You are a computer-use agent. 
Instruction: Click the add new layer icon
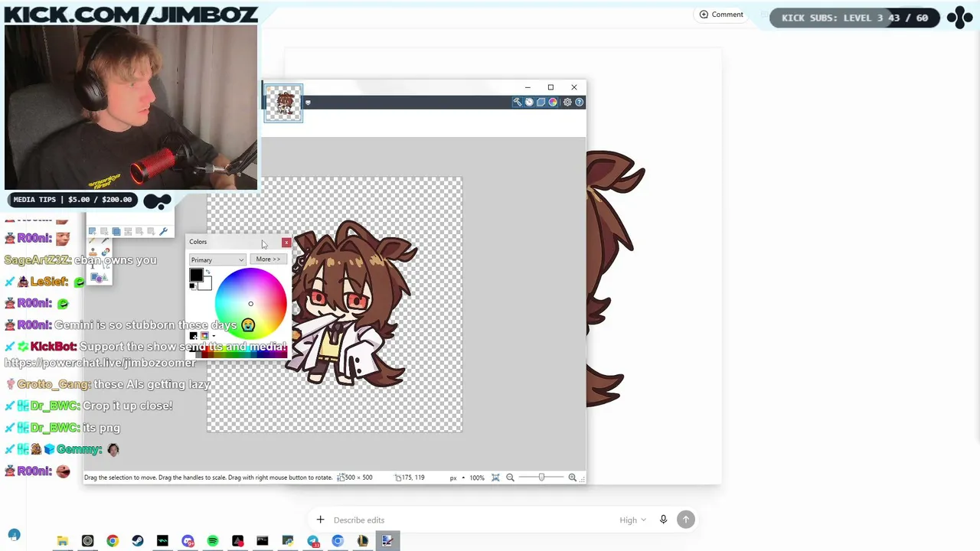(93, 231)
